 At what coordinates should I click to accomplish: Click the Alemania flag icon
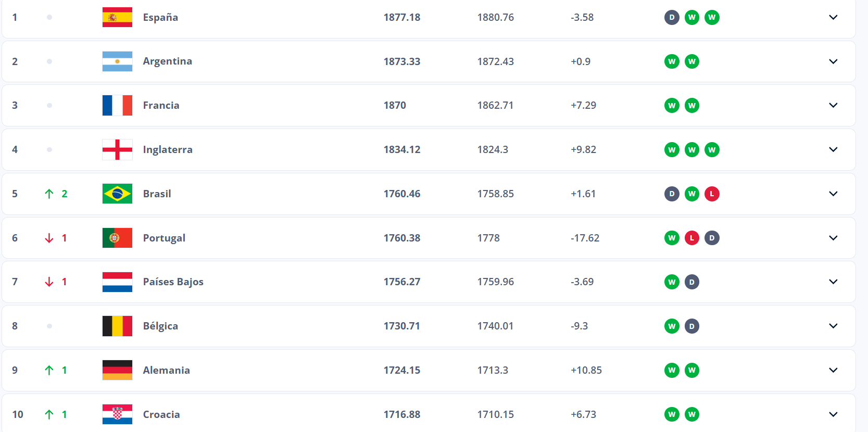(117, 370)
